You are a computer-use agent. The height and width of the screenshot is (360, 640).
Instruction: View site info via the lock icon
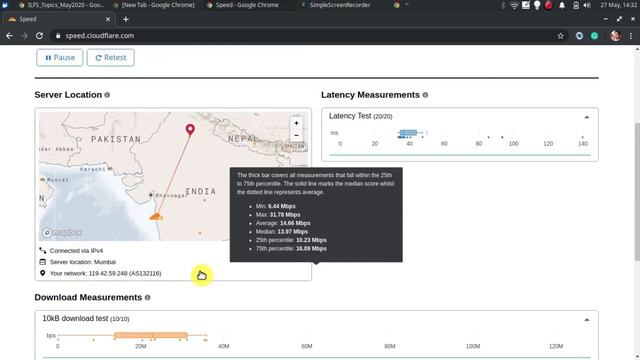[x=58, y=36]
